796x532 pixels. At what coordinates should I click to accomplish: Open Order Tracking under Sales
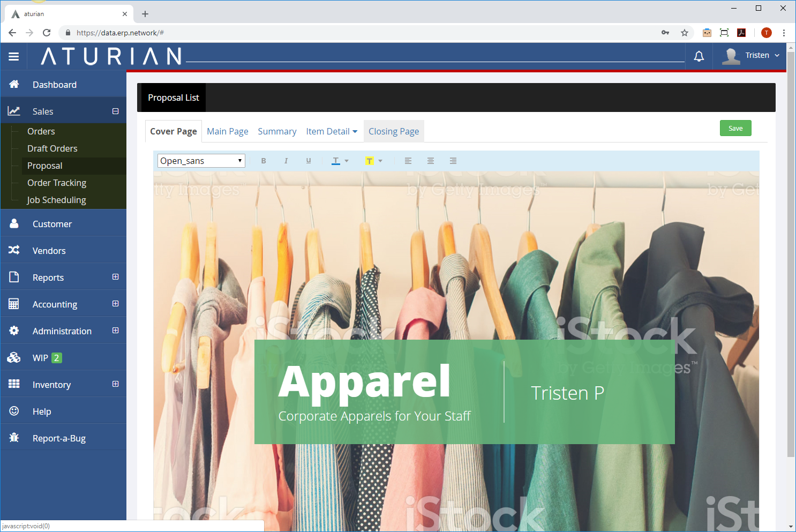tap(57, 183)
